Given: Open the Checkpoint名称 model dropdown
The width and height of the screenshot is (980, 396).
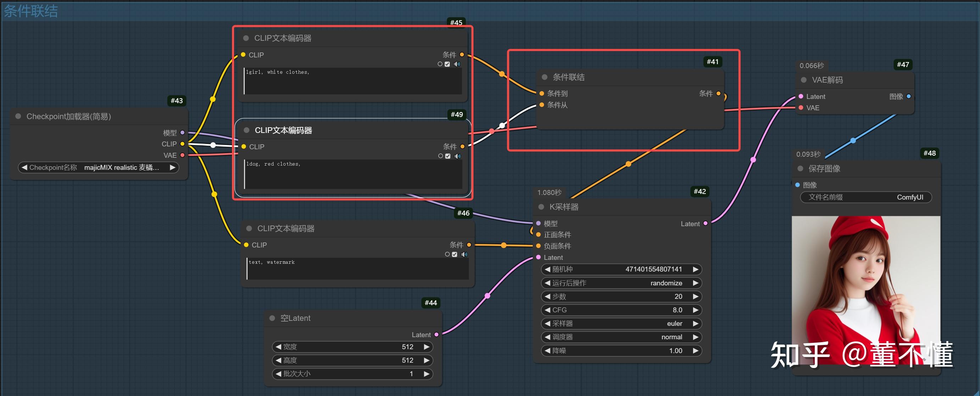Looking at the screenshot, I should [99, 167].
